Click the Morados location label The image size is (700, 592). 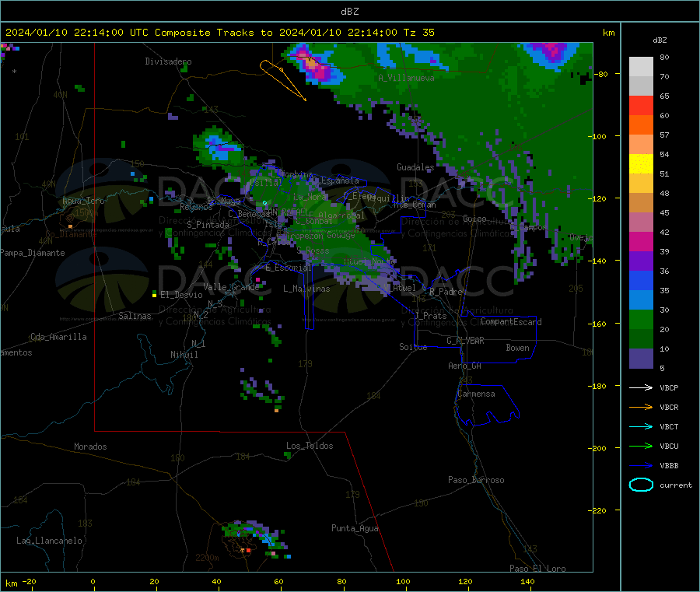[90, 447]
